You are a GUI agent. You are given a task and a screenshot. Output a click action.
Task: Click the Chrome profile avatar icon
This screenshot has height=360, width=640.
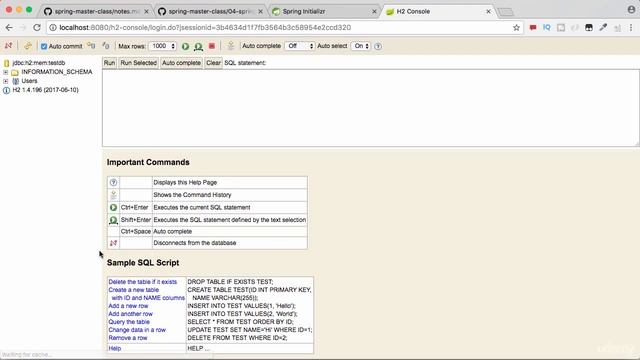pyautogui.click(x=631, y=9)
